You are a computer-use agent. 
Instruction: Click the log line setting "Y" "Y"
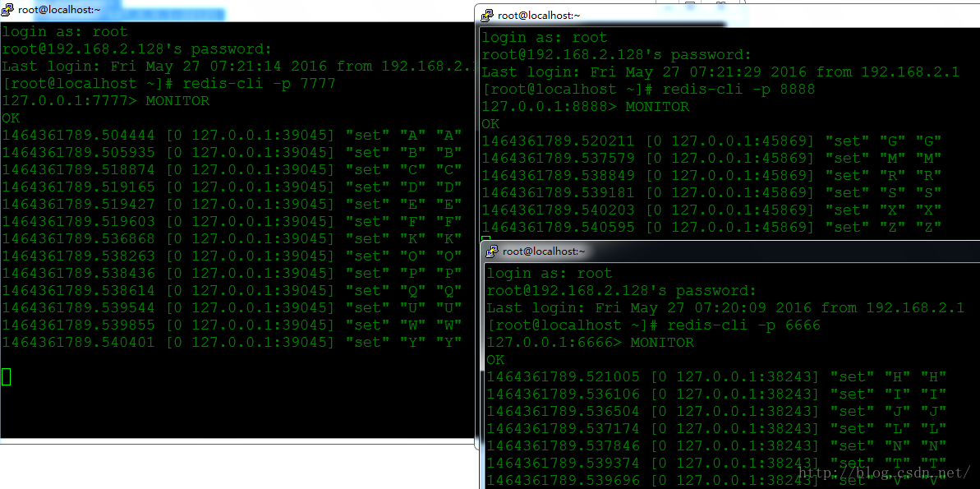coord(232,342)
